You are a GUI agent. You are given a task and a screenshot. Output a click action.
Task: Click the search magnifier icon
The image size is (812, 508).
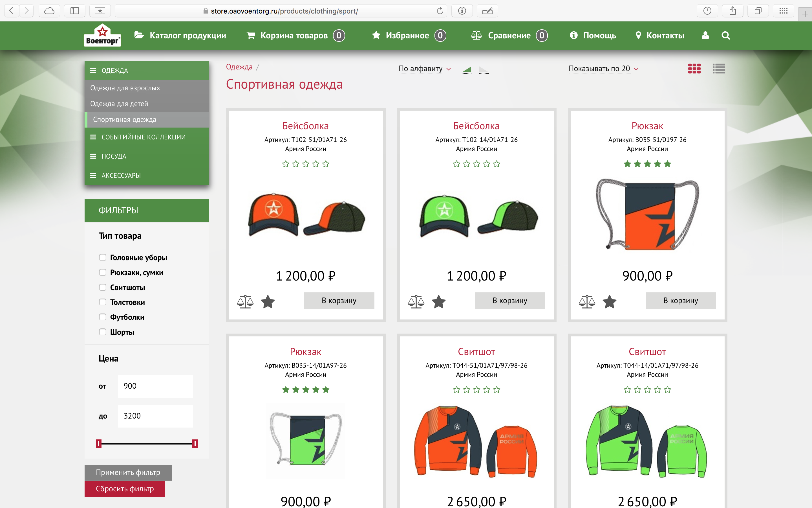[x=725, y=35]
